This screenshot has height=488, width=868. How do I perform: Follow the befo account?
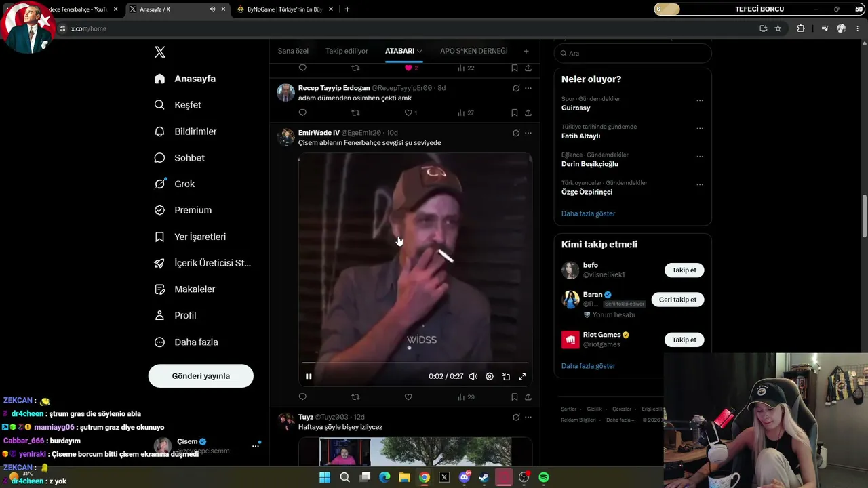(x=684, y=270)
